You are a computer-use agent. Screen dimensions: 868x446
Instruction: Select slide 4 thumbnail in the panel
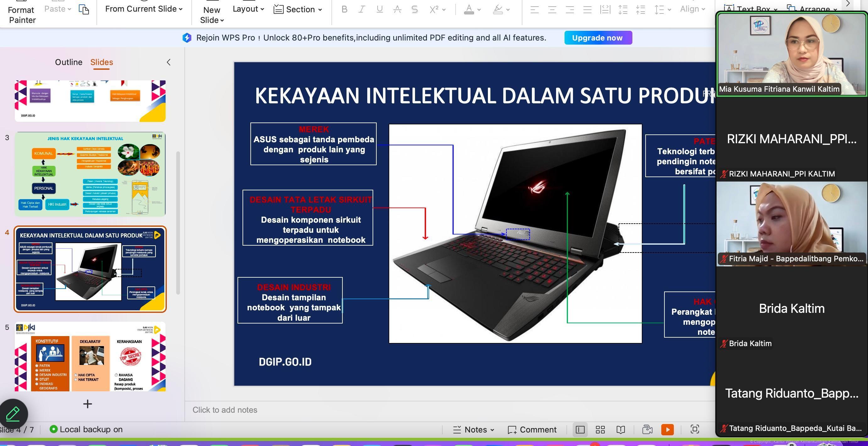click(x=90, y=269)
